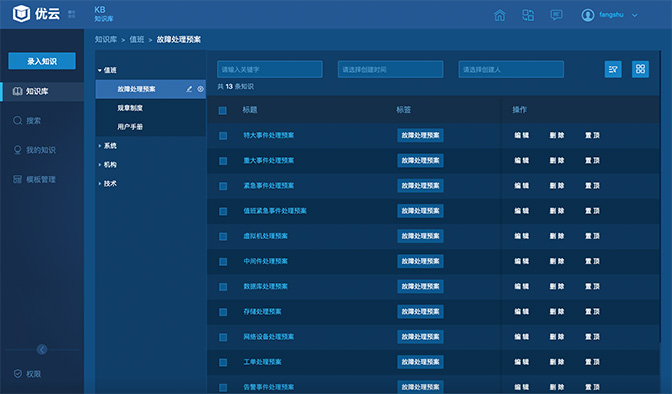Expand the 技术 tree node
672x394 pixels.
[100, 183]
